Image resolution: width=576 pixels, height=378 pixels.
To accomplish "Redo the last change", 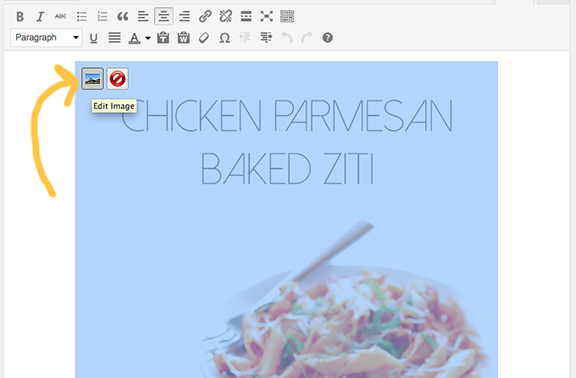I will (x=307, y=38).
